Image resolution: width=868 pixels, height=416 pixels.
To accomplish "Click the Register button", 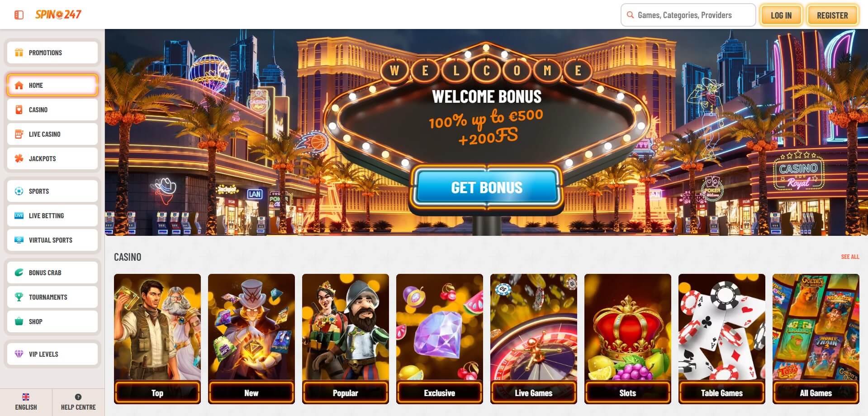I will (x=832, y=15).
